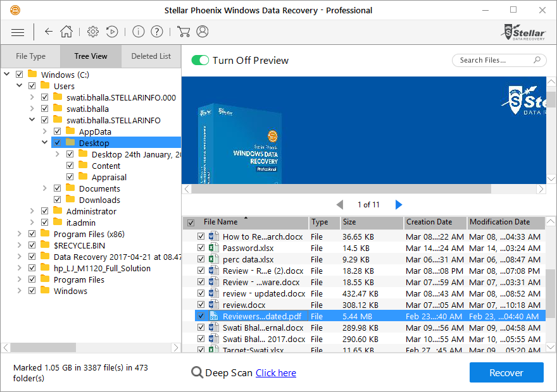Image resolution: width=557 pixels, height=392 pixels.
Task: Open the help question mark icon
Action: [x=157, y=32]
